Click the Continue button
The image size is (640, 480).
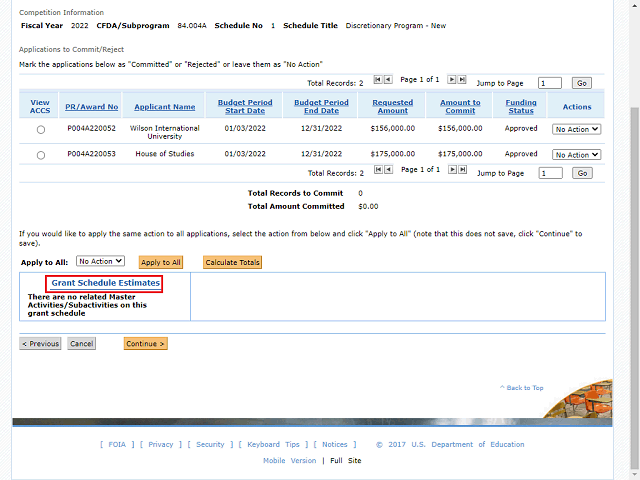click(x=145, y=344)
